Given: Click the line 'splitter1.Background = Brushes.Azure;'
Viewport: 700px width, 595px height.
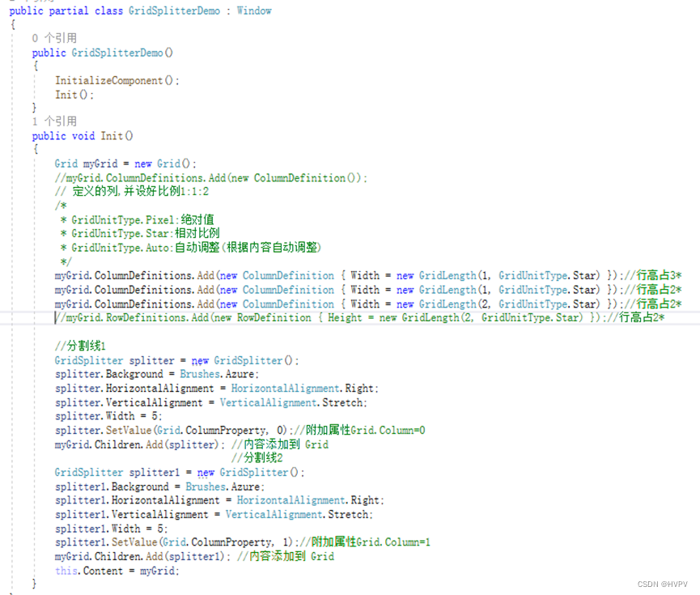Looking at the screenshot, I should [x=159, y=487].
